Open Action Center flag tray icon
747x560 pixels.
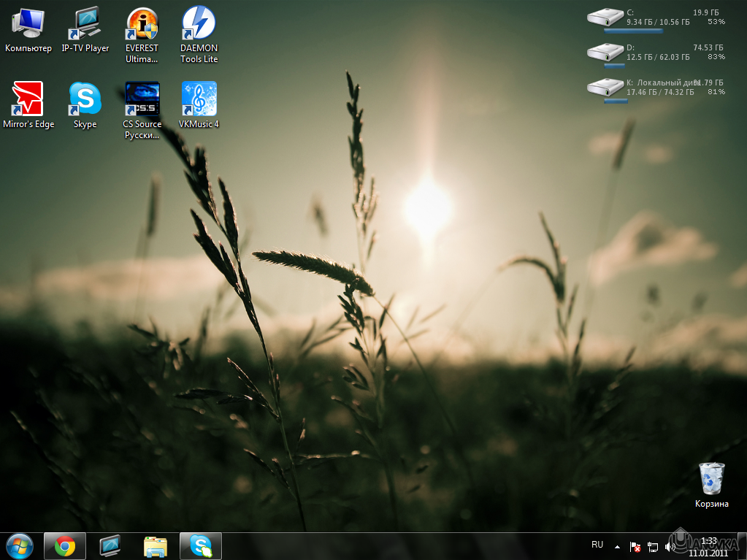(635, 546)
